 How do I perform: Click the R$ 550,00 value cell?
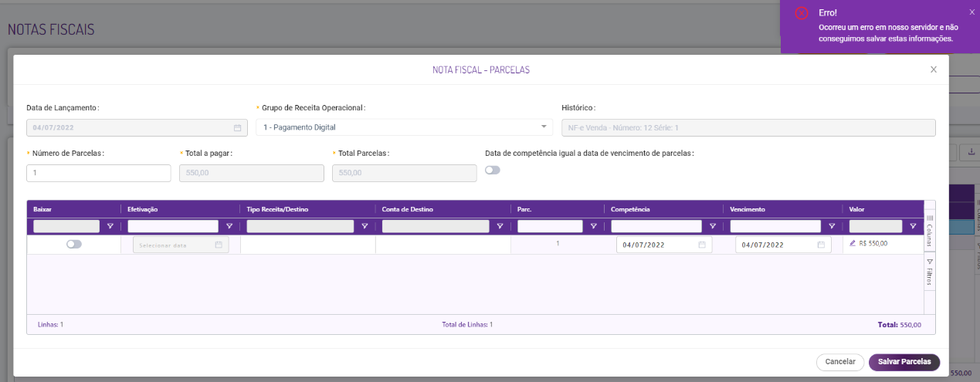(883, 244)
